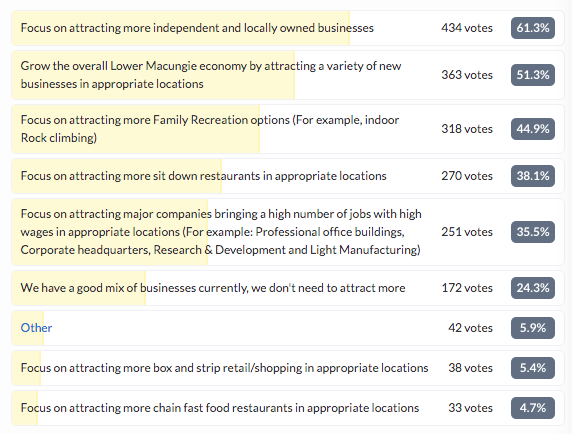Select the independent and locally owned businesses option
The width and height of the screenshot is (572, 434).
point(288,28)
